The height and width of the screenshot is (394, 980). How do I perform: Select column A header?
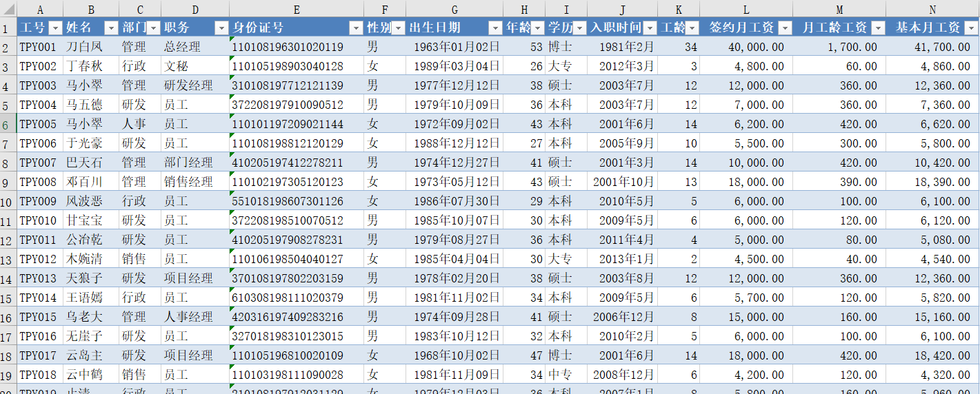coord(39,10)
